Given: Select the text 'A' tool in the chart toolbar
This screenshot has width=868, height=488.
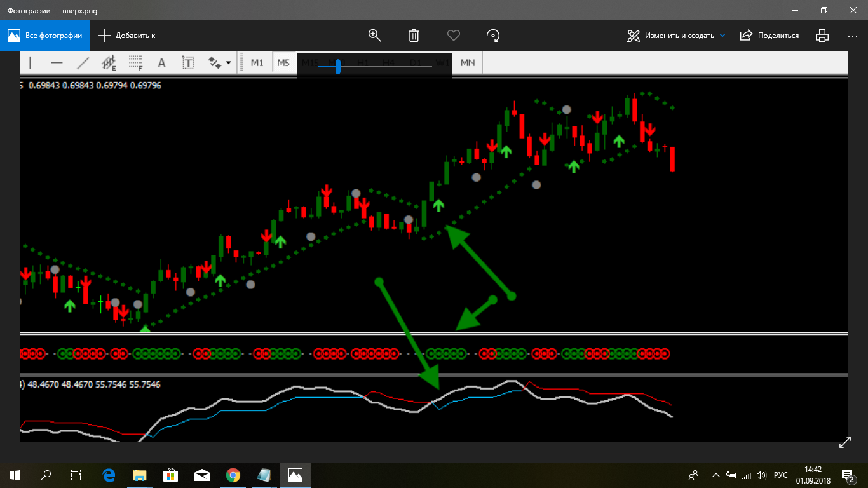Looking at the screenshot, I should point(161,63).
